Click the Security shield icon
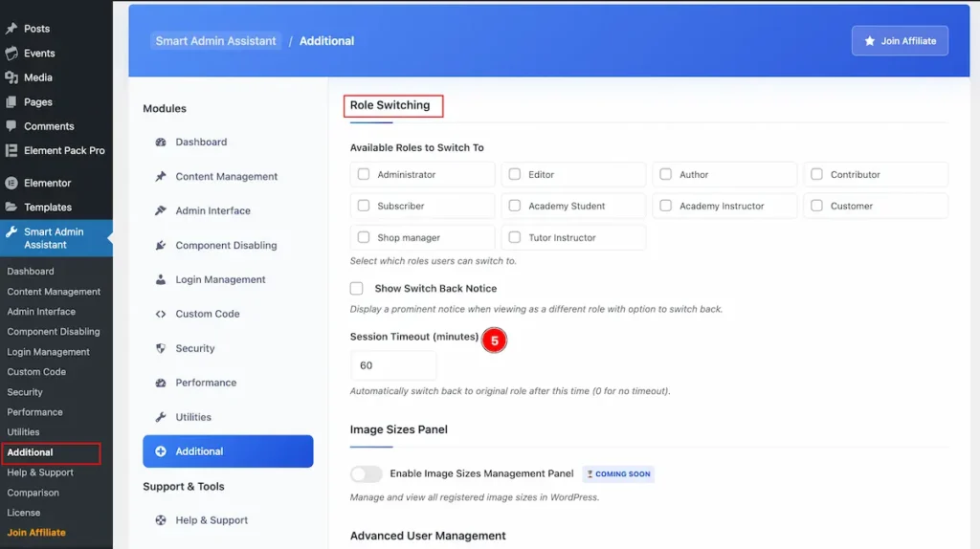Screen dimensions: 980x549 161,348
